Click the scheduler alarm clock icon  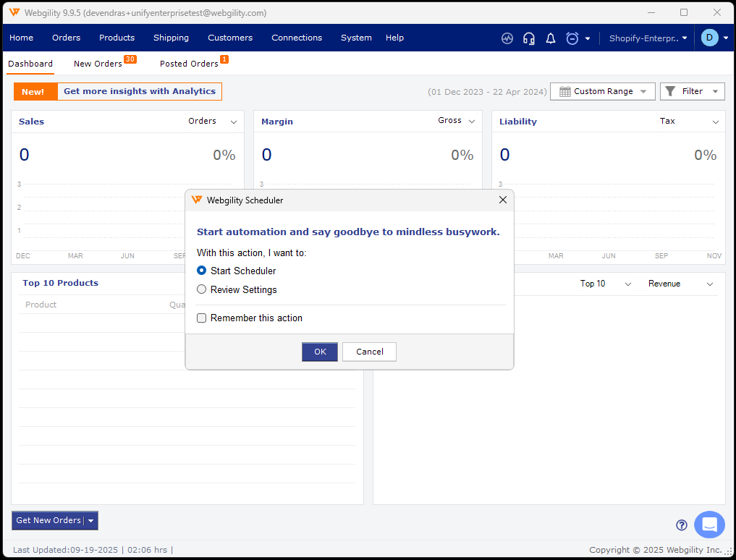tap(572, 38)
